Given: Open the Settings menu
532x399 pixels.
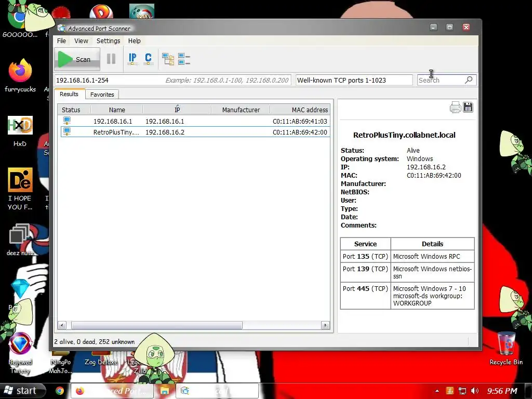Looking at the screenshot, I should click(108, 41).
